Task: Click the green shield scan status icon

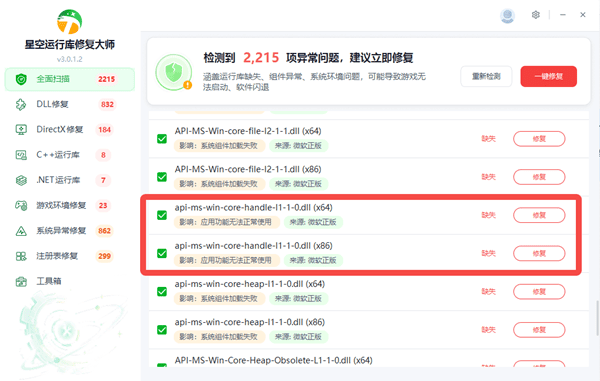Action: (x=174, y=72)
